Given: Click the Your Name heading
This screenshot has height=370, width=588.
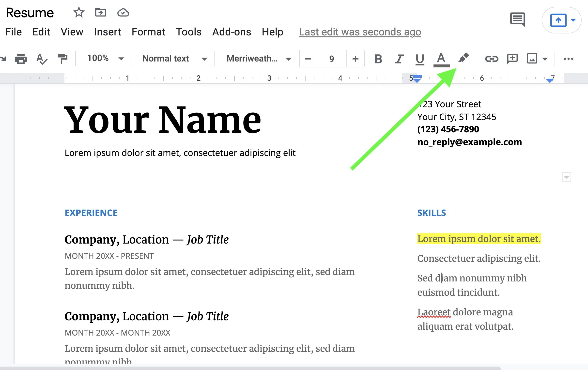Looking at the screenshot, I should click(x=162, y=120).
